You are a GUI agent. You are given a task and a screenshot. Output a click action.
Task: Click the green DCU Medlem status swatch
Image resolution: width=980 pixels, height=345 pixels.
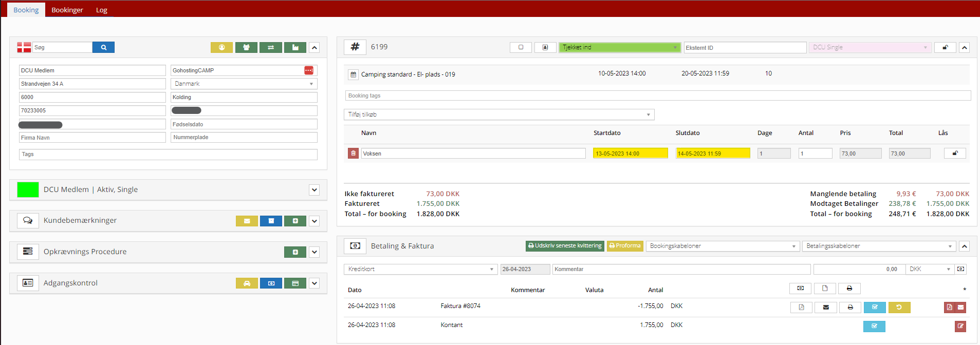[28, 189]
